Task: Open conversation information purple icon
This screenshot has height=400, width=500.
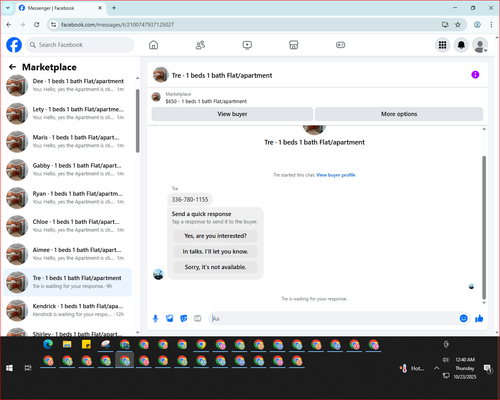Action: point(475,75)
